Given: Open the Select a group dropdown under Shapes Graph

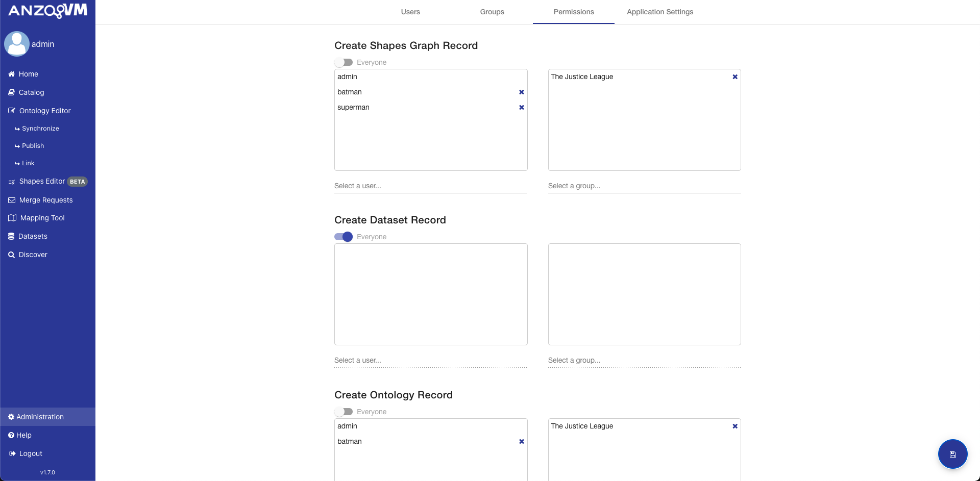Looking at the screenshot, I should click(644, 186).
